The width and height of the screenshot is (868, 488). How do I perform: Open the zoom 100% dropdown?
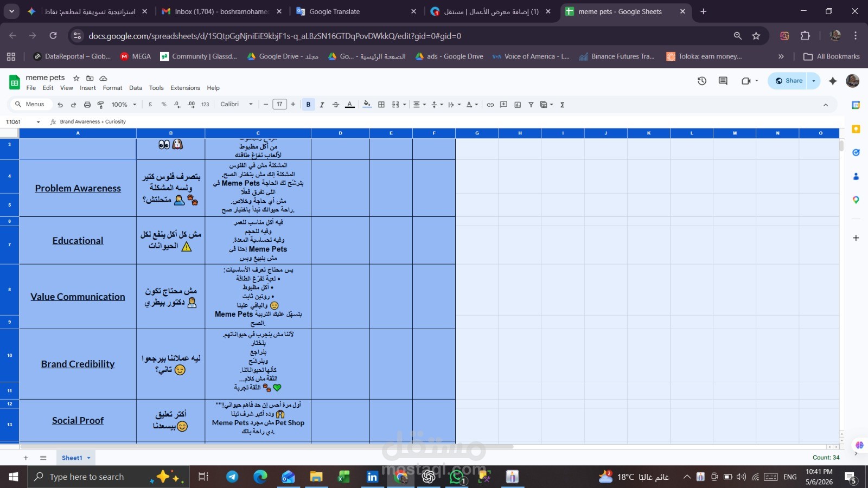click(x=124, y=105)
